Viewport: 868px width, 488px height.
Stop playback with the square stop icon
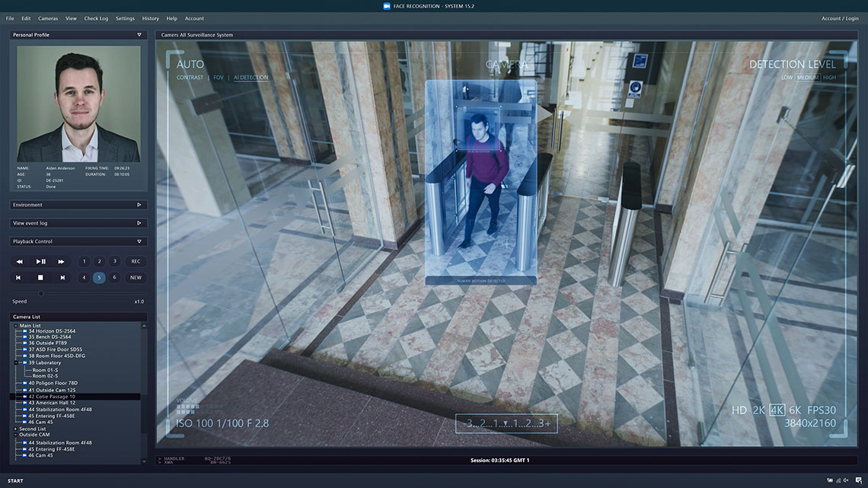pyautogui.click(x=40, y=277)
